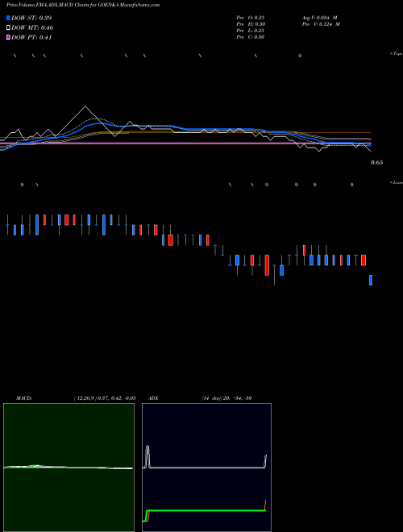Click the last blue candlestick at far right

point(371,280)
